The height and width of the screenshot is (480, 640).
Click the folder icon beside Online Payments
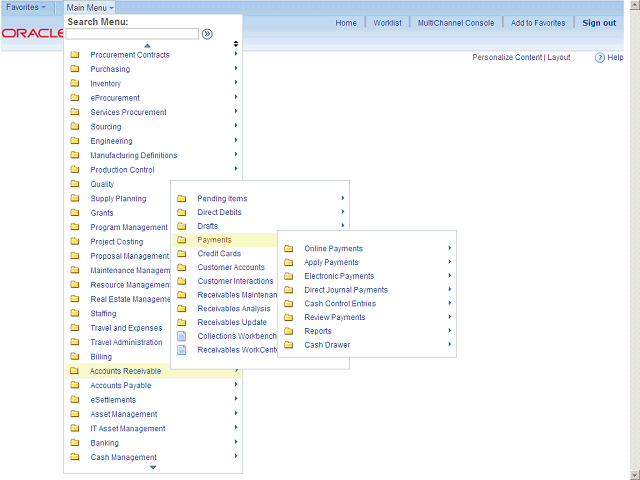tap(289, 248)
